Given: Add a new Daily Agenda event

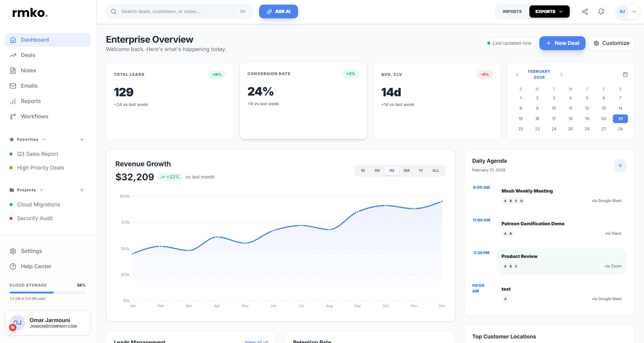Looking at the screenshot, I should coord(620,165).
